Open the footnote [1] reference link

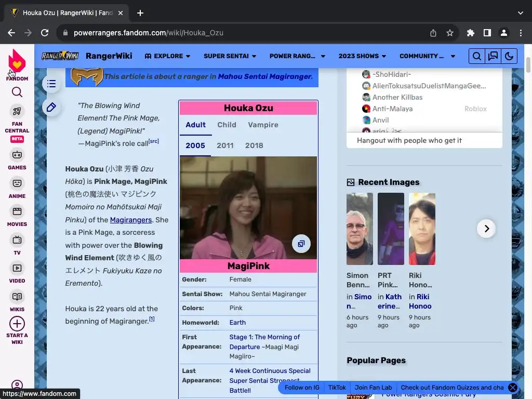(152, 319)
